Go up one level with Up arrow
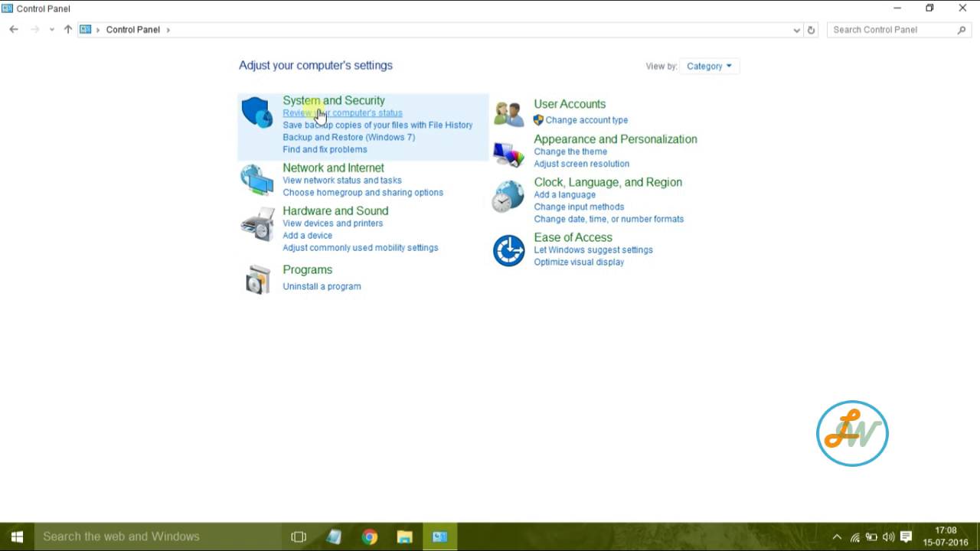The width and height of the screenshot is (980, 551). 68,29
